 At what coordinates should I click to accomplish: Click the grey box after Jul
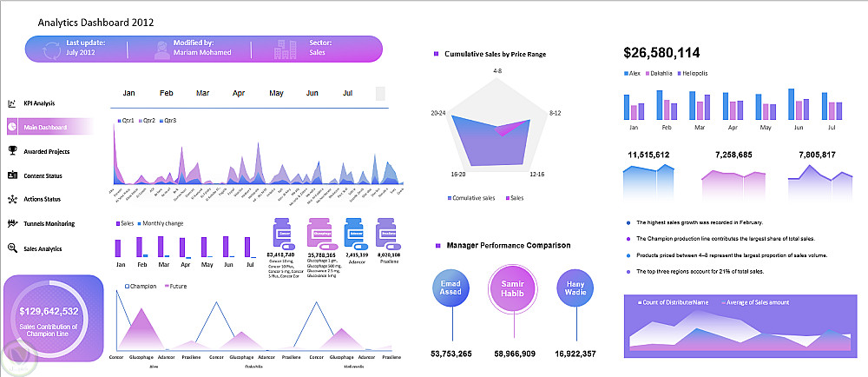click(380, 94)
